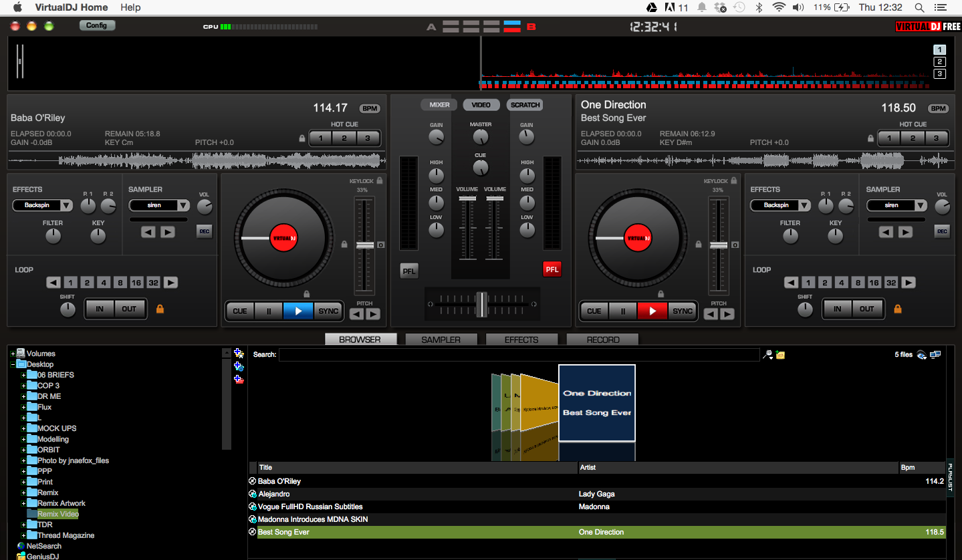Enable SYNC on the right deck
Image resolution: width=962 pixels, height=560 pixels.
pos(682,311)
